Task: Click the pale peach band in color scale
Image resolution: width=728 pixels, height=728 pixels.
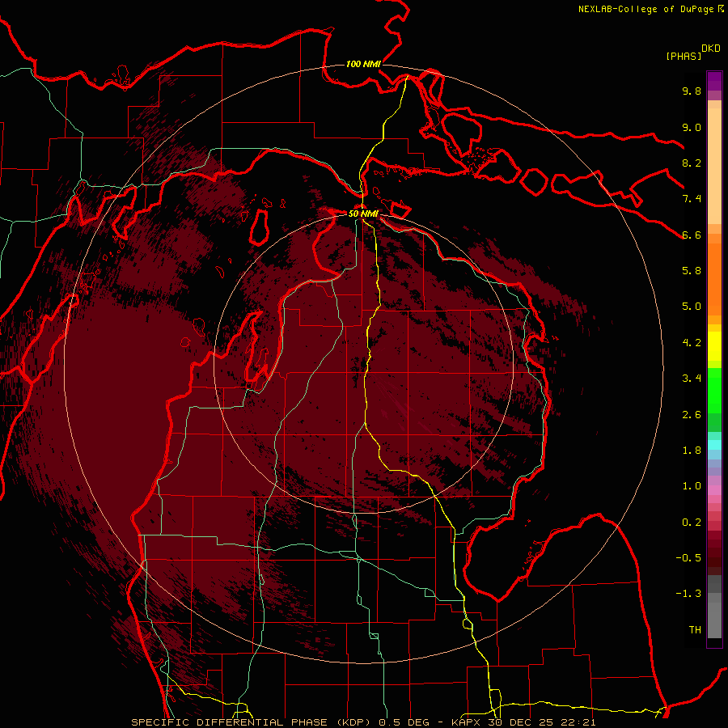Action: click(x=714, y=166)
